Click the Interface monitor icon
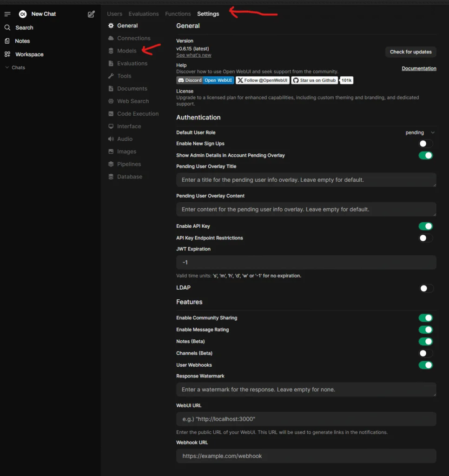449x476 pixels. pyautogui.click(x=111, y=126)
